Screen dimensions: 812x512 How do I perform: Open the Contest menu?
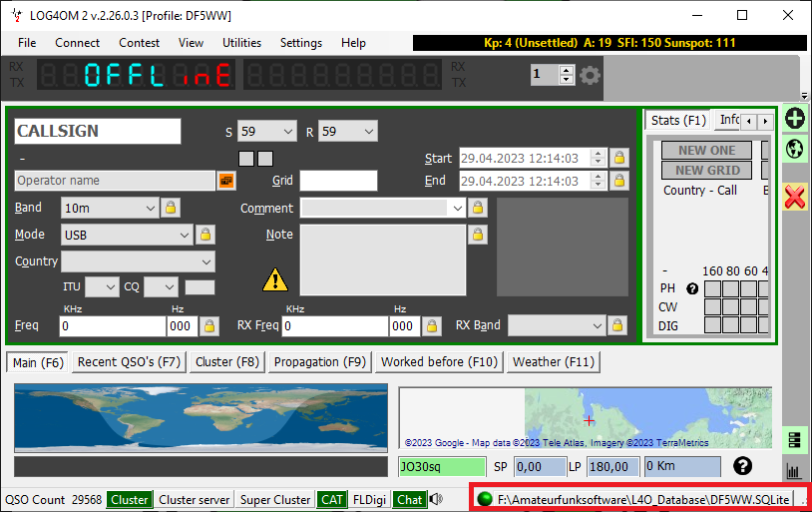coord(139,43)
